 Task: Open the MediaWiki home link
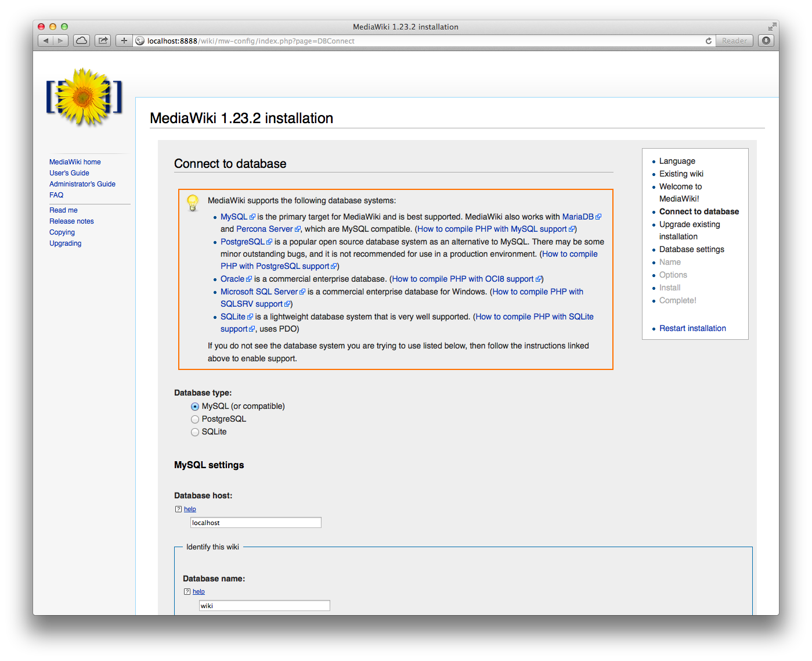tap(74, 161)
